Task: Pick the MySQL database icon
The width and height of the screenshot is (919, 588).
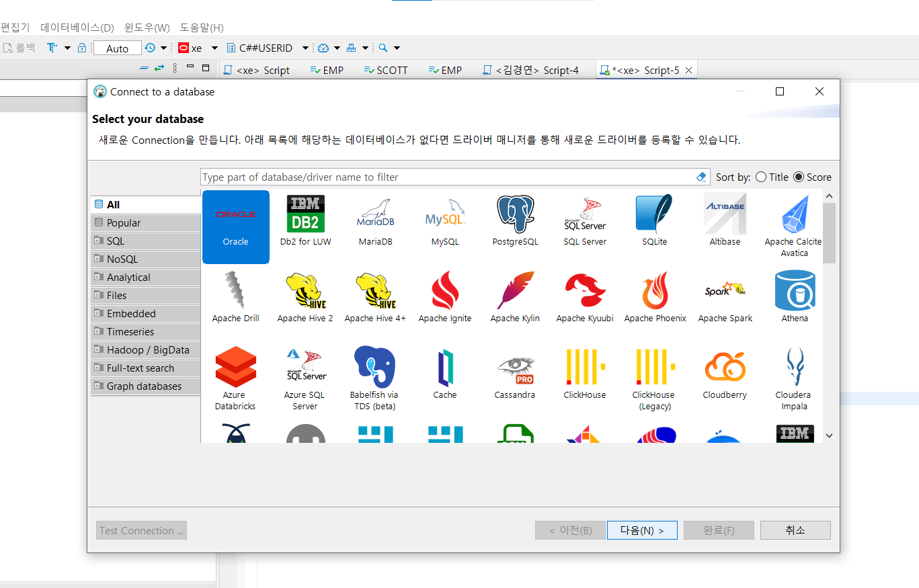Action: click(x=445, y=221)
